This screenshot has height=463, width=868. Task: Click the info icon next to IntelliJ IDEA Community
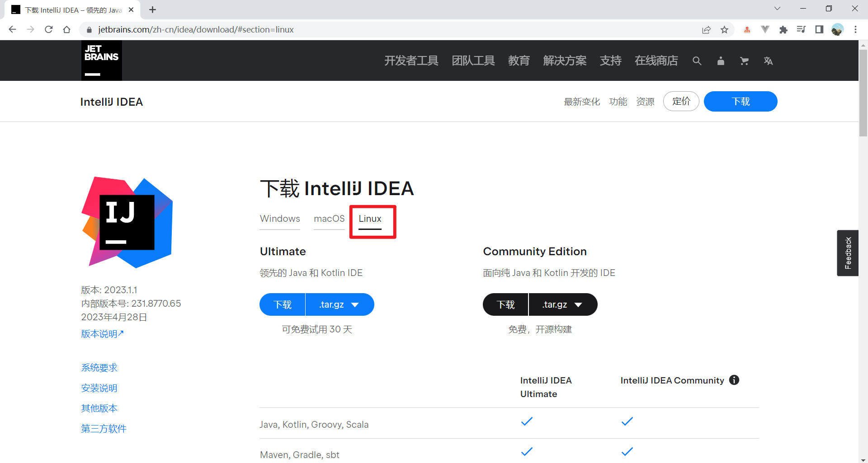pyautogui.click(x=734, y=380)
